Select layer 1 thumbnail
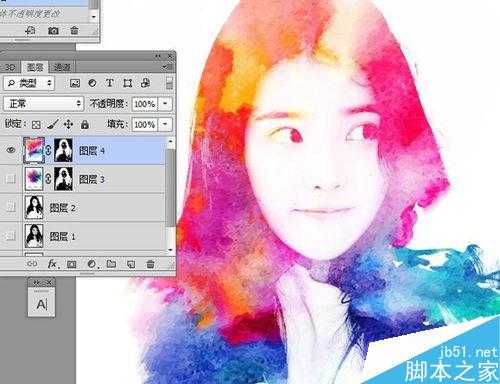500x384 pixels. click(x=34, y=236)
